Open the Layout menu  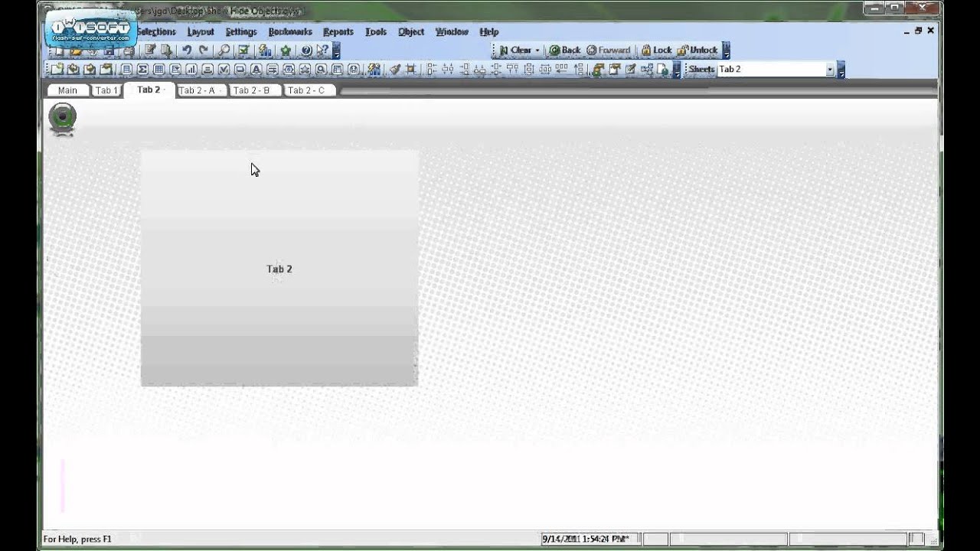(201, 32)
